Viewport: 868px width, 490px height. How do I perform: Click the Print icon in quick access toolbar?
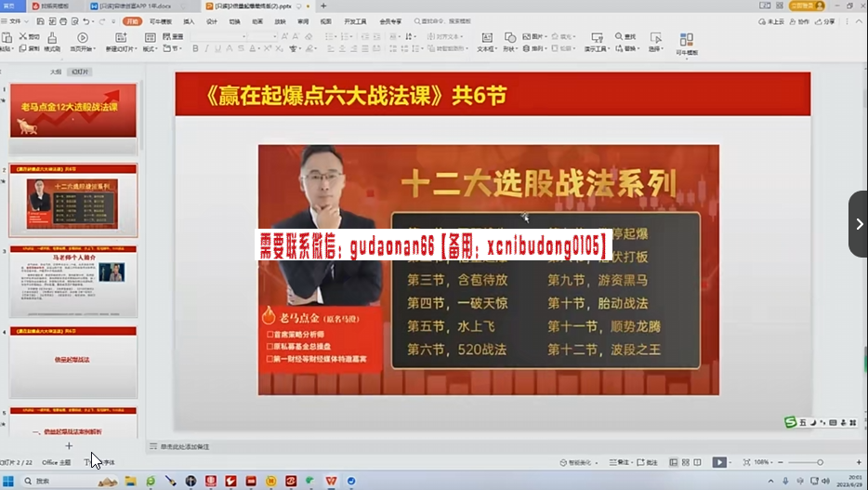tap(63, 21)
